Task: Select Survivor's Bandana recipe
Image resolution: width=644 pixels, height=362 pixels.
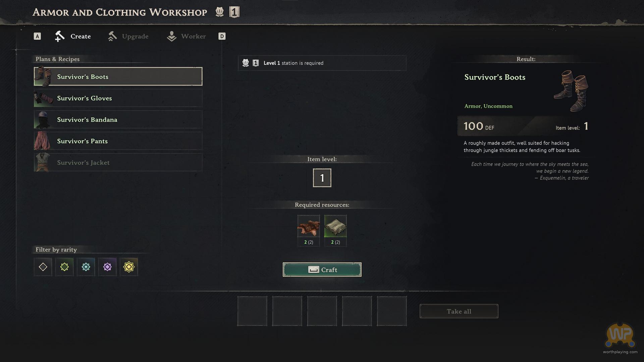Action: pos(118,120)
